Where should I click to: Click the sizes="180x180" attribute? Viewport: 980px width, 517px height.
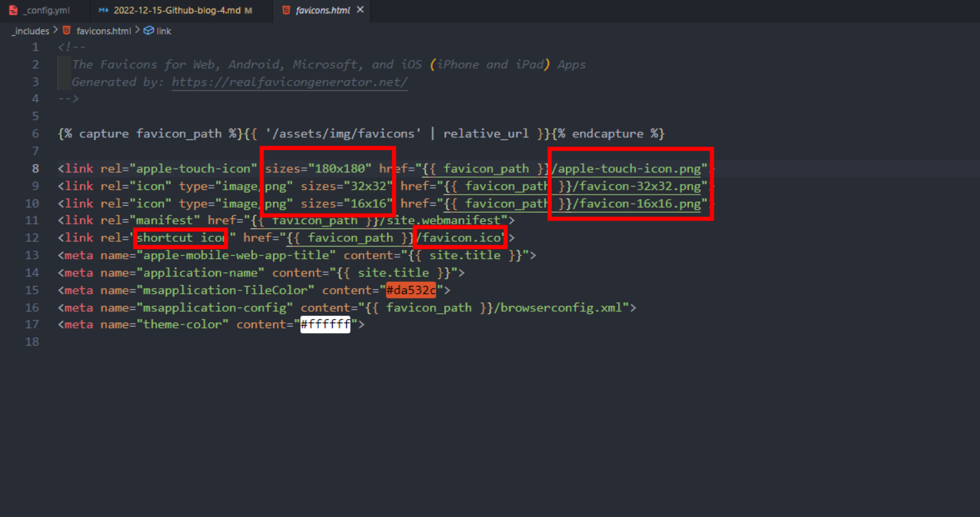pos(318,169)
